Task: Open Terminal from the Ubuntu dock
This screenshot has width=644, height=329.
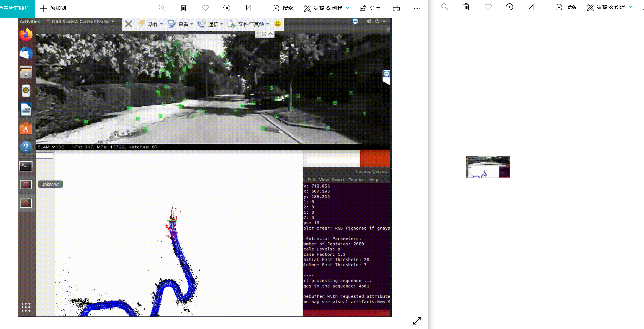Action: [26, 166]
